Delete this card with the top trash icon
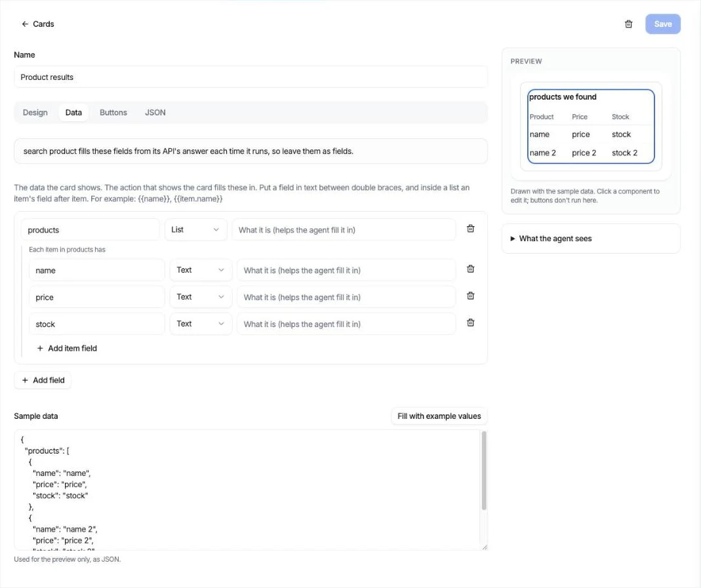The image size is (701, 588). (629, 24)
